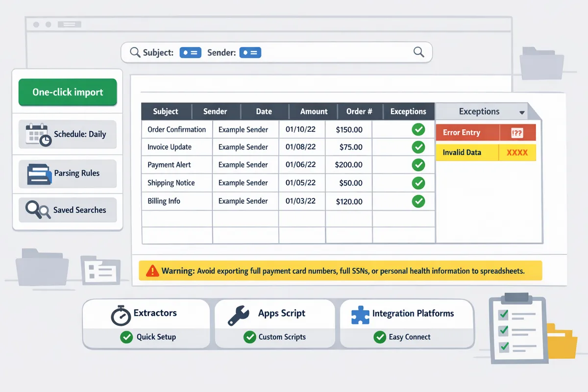Toggle the Easy Connect green checkmark
The image size is (588, 392).
click(x=379, y=337)
